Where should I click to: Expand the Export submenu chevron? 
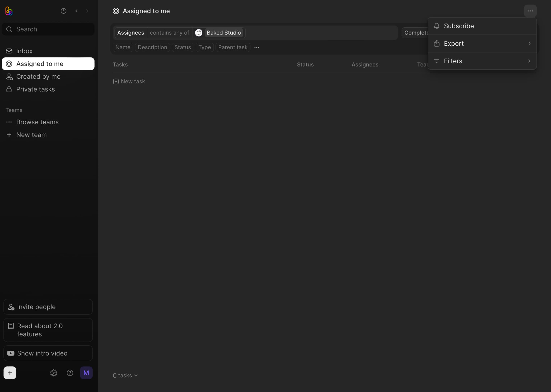click(x=529, y=43)
